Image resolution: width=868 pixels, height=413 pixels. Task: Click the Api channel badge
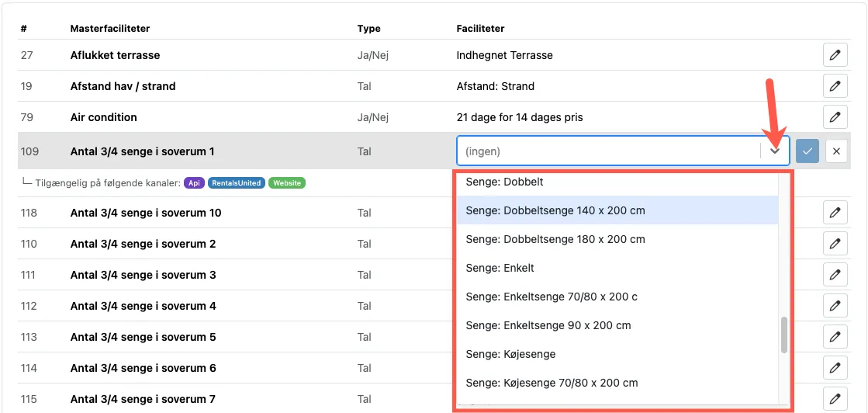[193, 183]
